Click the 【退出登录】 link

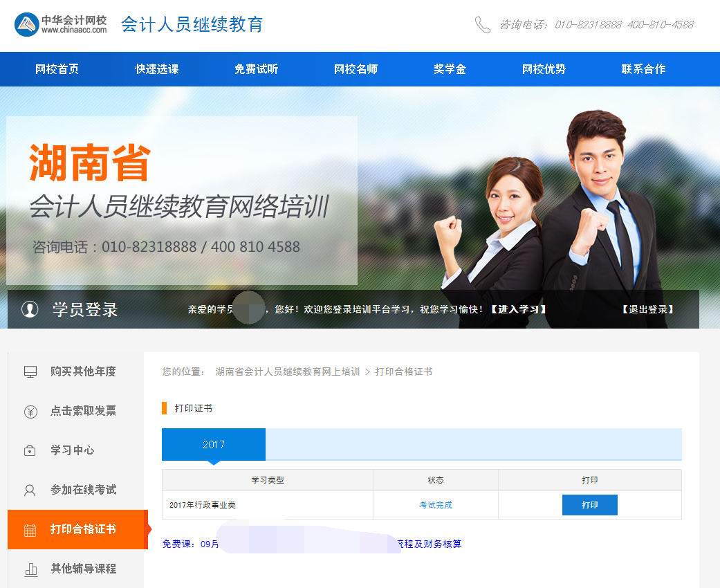[x=647, y=309]
